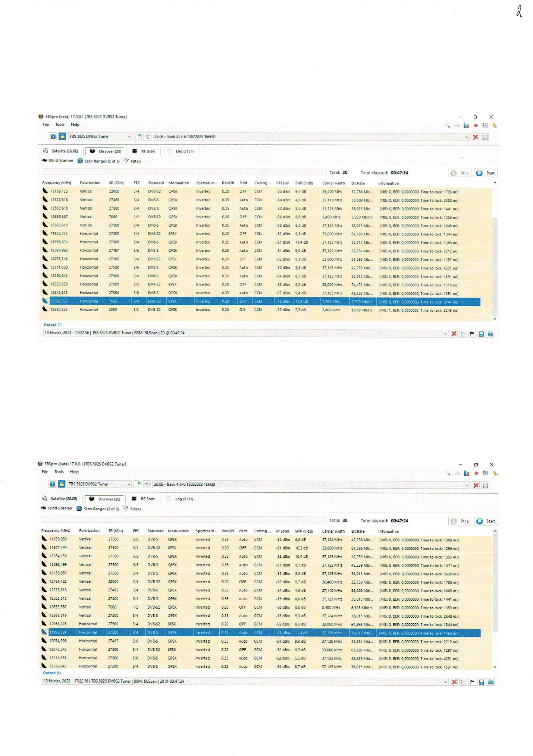Click the list view icon in upper output bar

pos(463,334)
